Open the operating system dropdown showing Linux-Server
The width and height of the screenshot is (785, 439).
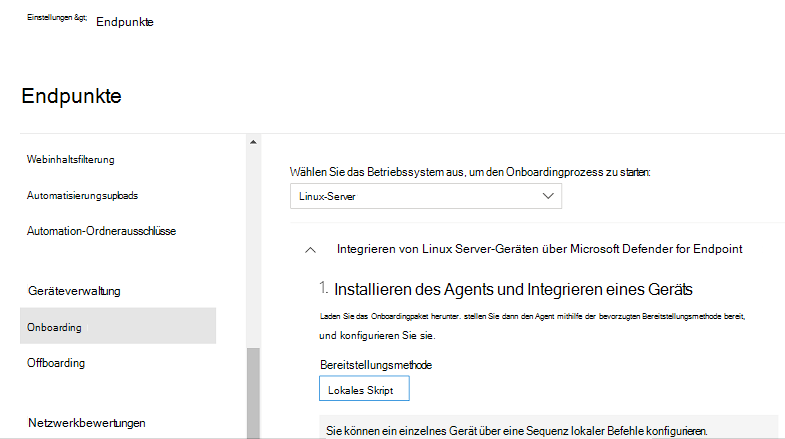pos(425,196)
